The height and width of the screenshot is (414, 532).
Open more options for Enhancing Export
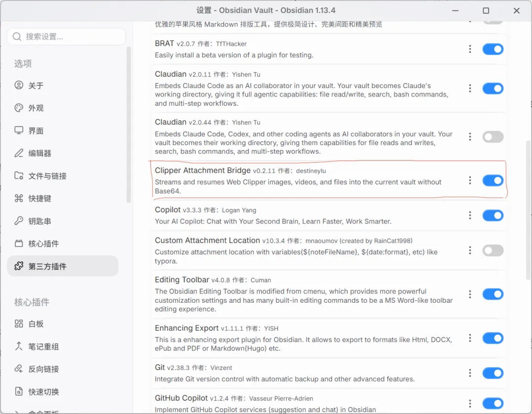pyautogui.click(x=470, y=338)
